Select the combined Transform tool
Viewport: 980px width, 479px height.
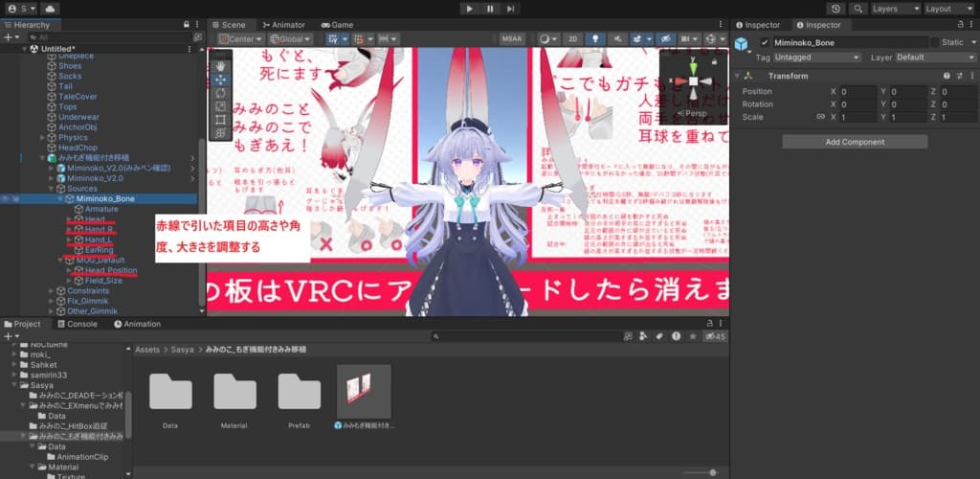point(220,133)
